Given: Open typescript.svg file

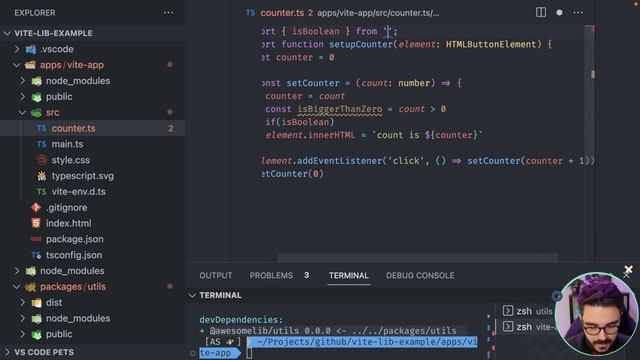Looking at the screenshot, I should [82, 176].
